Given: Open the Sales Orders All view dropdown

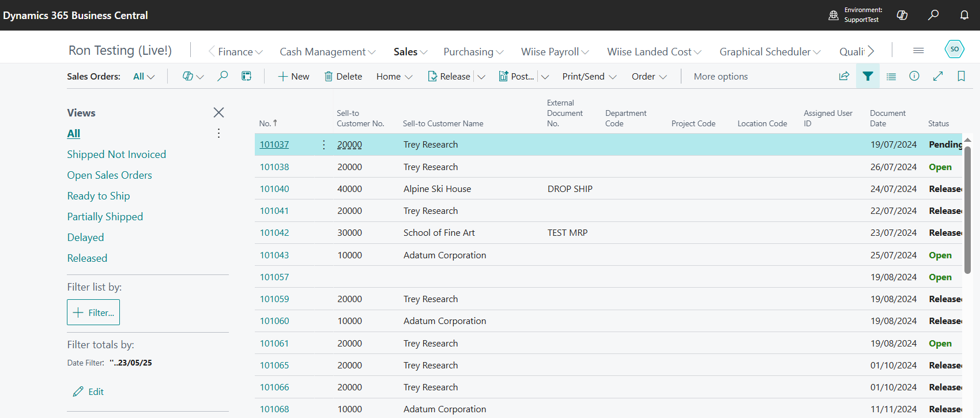Looking at the screenshot, I should tap(144, 77).
